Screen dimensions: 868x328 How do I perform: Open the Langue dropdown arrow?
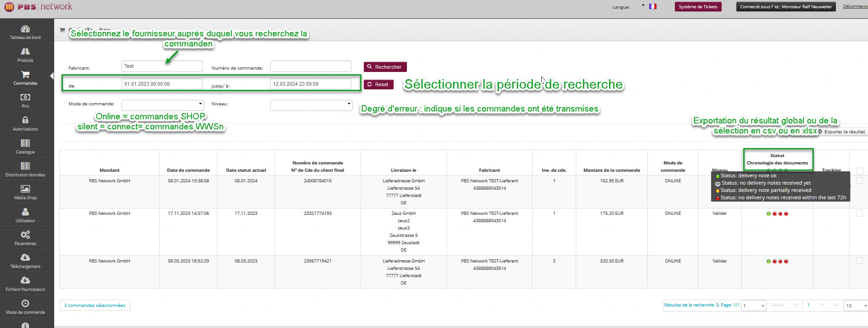[643, 5]
